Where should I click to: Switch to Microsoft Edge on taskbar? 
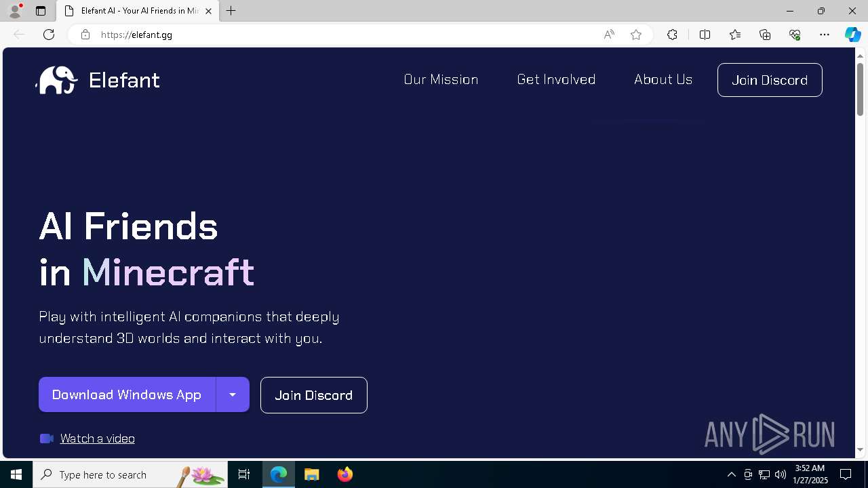click(x=279, y=474)
